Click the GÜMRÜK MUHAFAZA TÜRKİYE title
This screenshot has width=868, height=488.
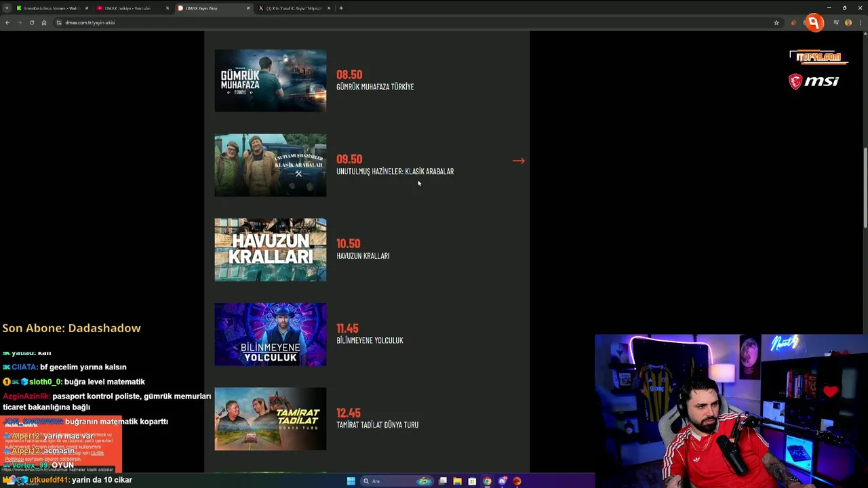click(375, 87)
